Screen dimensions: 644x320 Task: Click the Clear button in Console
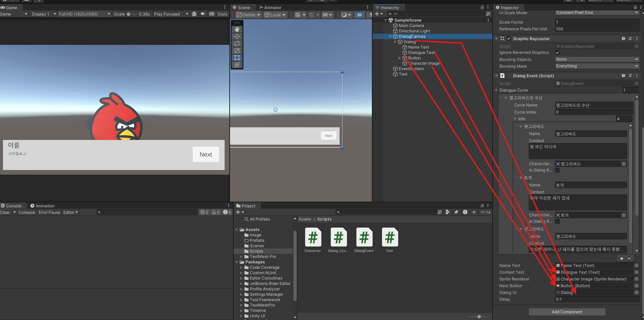point(5,212)
